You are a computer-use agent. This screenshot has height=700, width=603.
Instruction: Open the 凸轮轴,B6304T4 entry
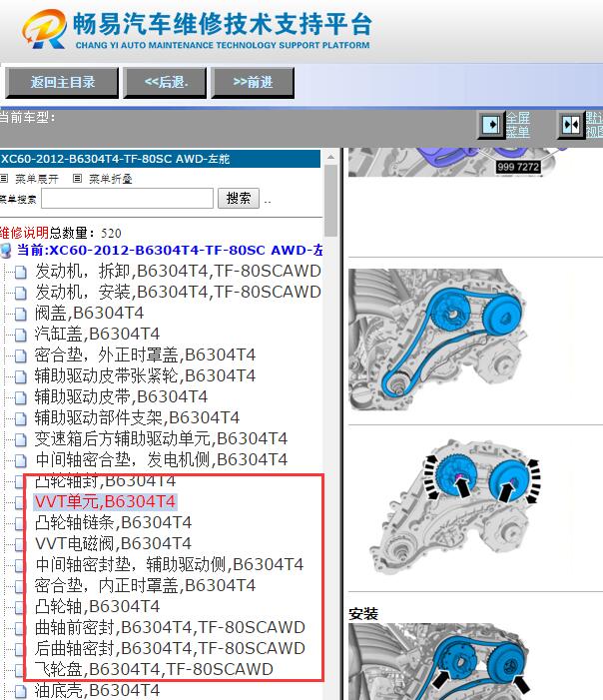[x=97, y=607]
